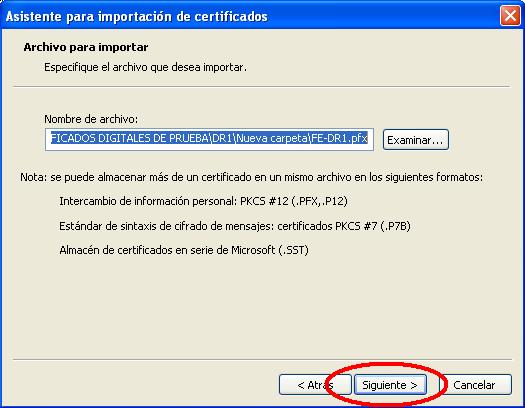The width and height of the screenshot is (525, 408).
Task: Click the 'Nombre de archivo:' label
Action: pos(91,119)
